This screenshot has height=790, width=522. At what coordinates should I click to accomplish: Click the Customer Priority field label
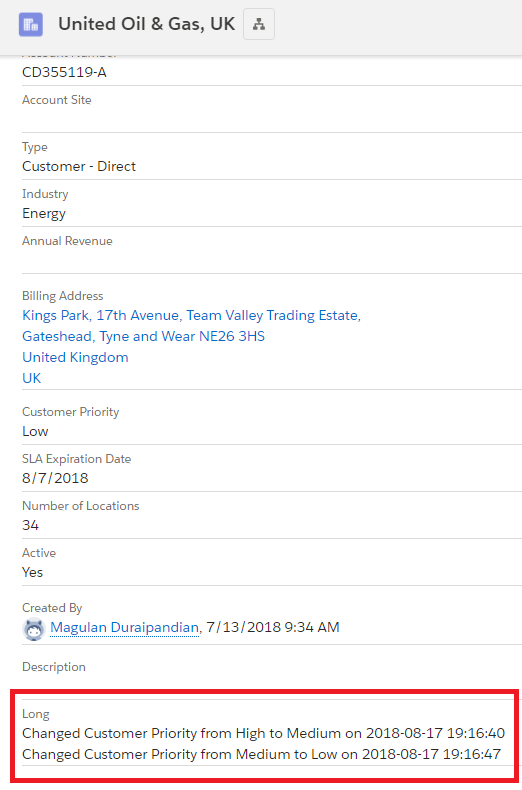[x=71, y=412]
